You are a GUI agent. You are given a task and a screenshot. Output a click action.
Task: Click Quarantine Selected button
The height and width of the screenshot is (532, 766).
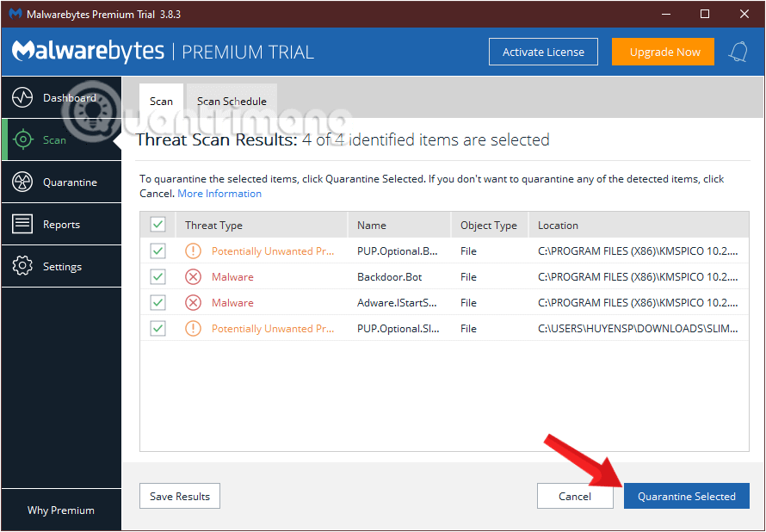[686, 497]
